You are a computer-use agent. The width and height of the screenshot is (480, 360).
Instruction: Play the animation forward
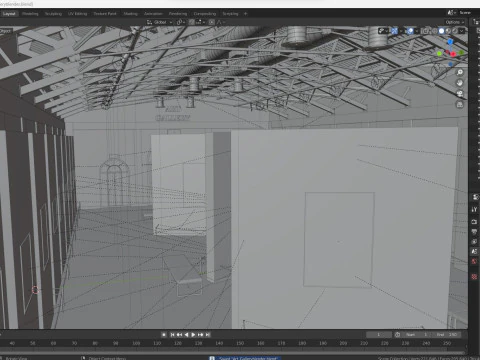(x=193, y=335)
